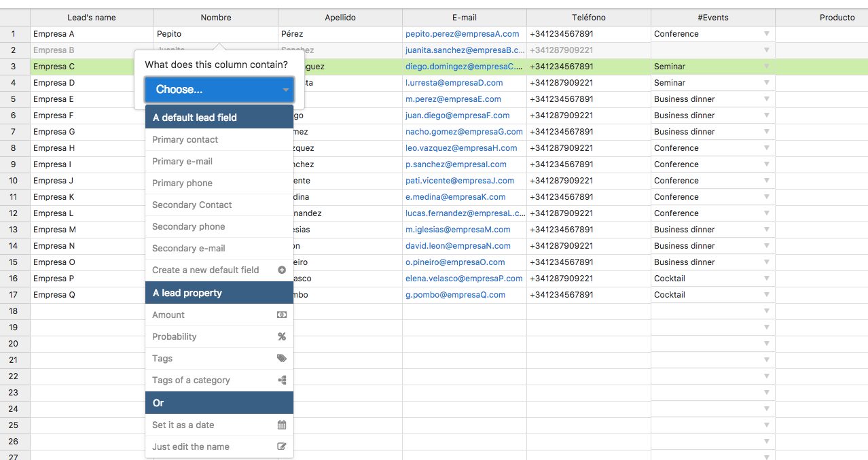The height and width of the screenshot is (460, 868).
Task: Click the money icon next to Amount
Action: (x=282, y=315)
